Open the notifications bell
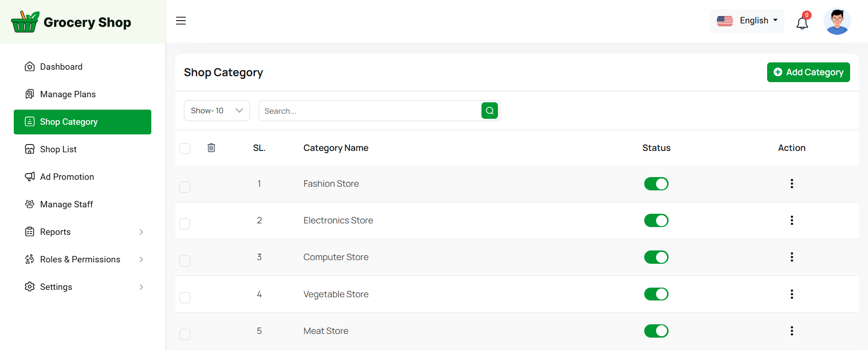This screenshot has height=350, width=868. click(802, 22)
